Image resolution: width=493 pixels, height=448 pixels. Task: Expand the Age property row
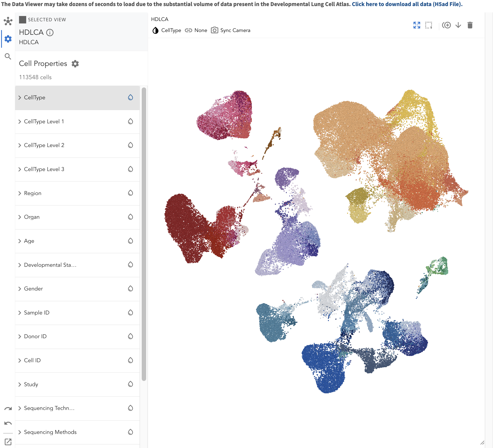[20, 241]
